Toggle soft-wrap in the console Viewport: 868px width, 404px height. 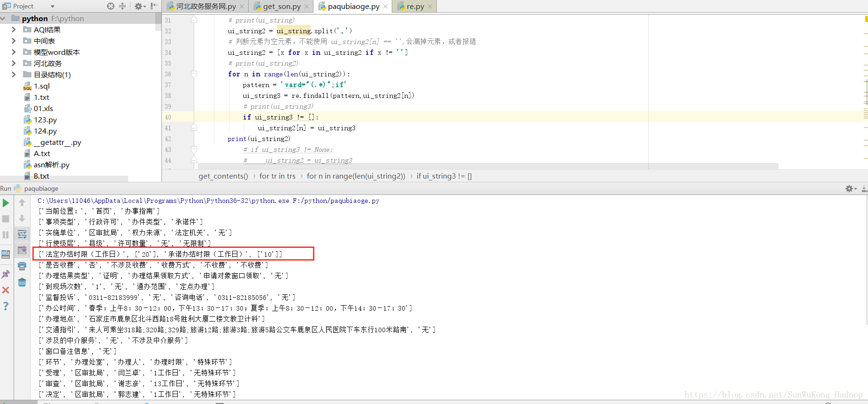point(22,234)
